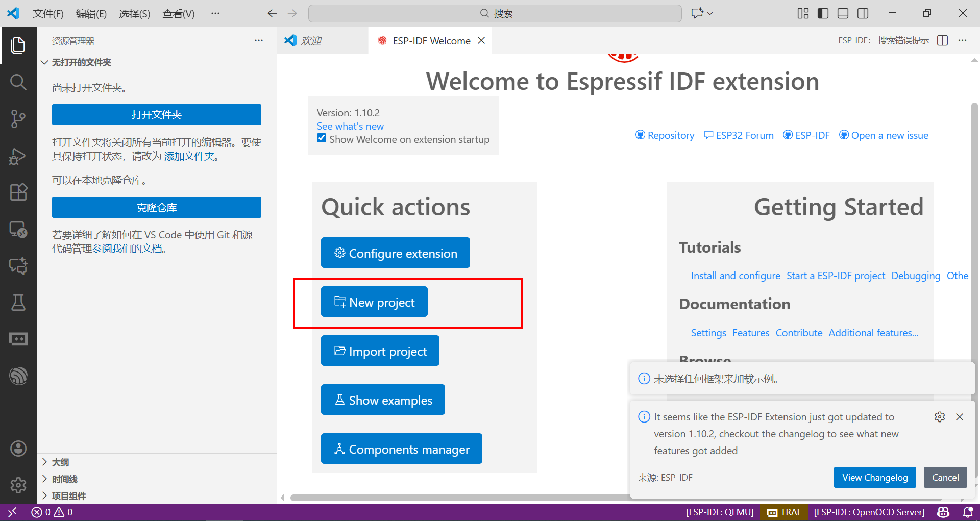Open Explorer views and more actions ellipsis
This screenshot has height=521, width=980.
pyautogui.click(x=259, y=40)
